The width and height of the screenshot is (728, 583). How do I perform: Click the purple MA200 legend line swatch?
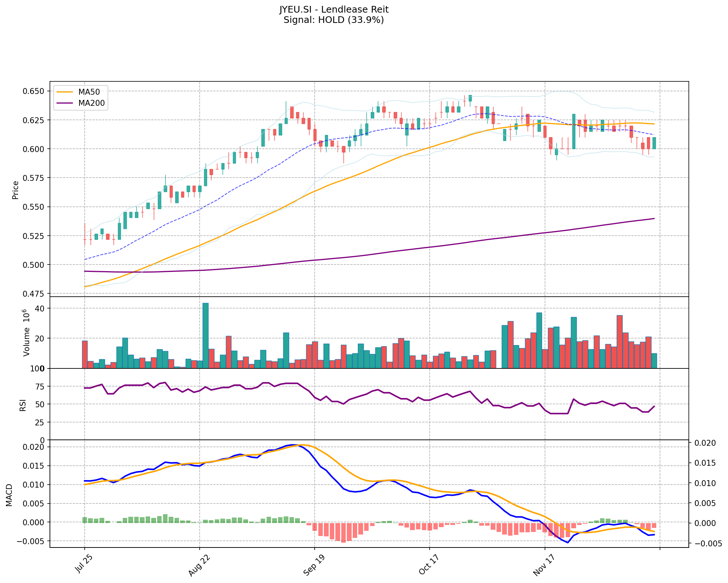point(65,103)
